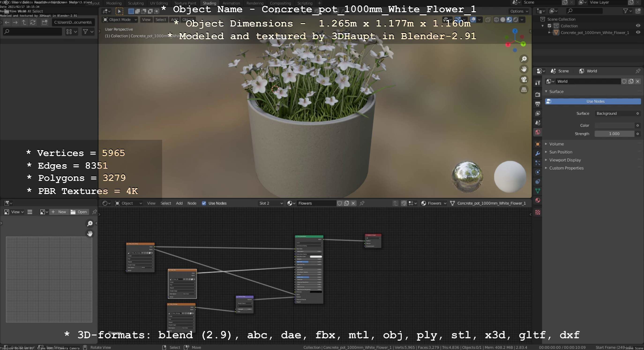
Task: Click the Scene tab in properties header
Action: [x=559, y=71]
